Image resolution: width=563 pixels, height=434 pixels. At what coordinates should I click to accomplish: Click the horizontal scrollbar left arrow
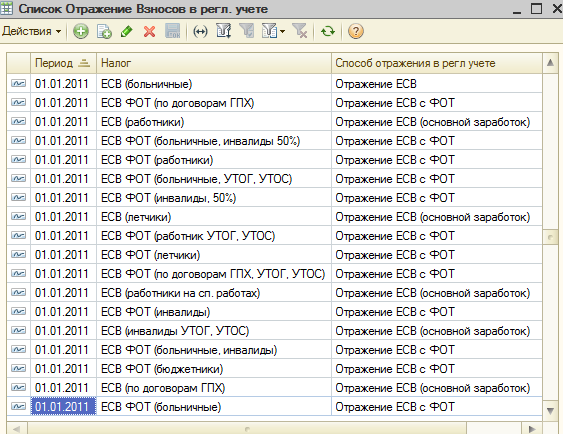click(x=17, y=429)
